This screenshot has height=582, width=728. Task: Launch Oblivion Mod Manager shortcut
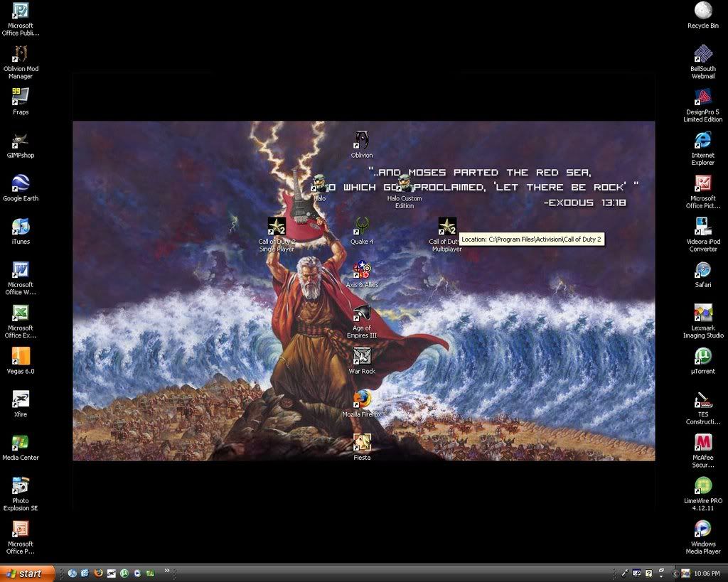click(21, 63)
